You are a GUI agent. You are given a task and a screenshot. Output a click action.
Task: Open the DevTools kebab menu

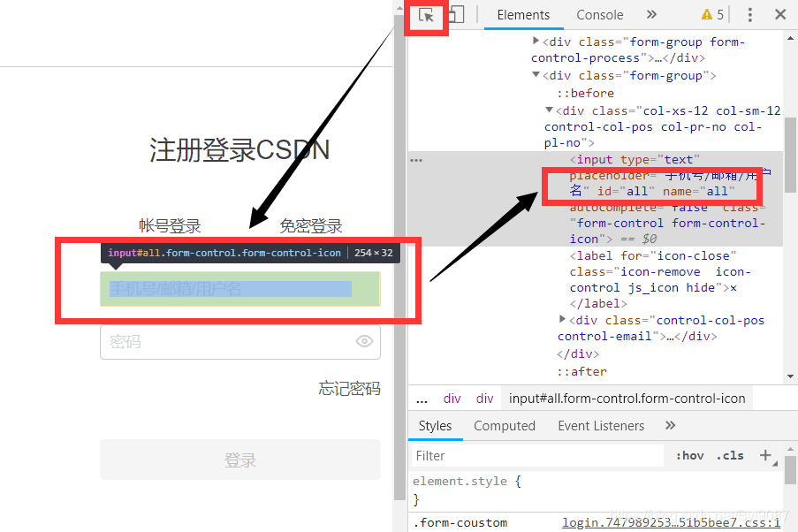click(x=749, y=15)
